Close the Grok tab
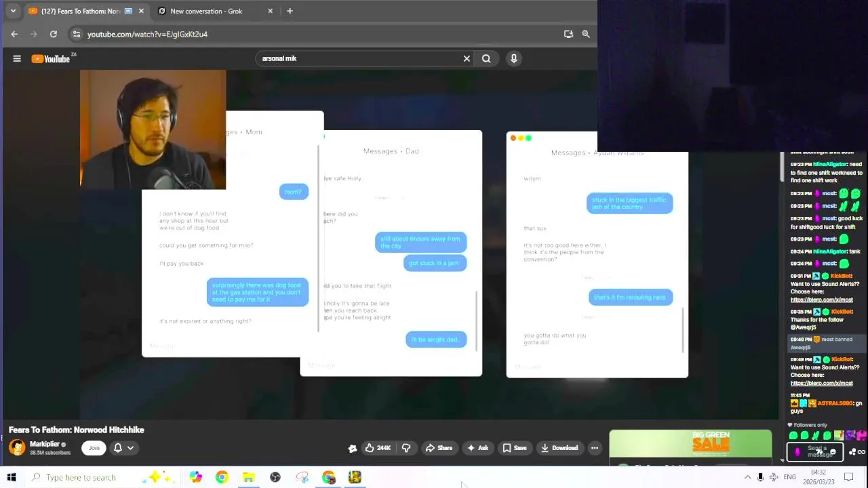This screenshot has height=488, width=868. (270, 11)
